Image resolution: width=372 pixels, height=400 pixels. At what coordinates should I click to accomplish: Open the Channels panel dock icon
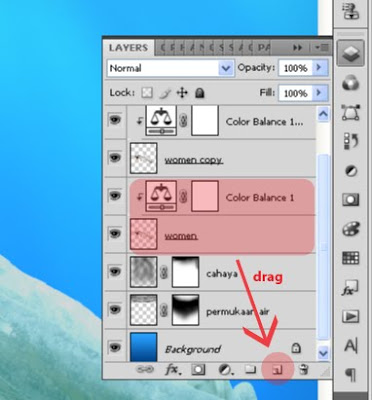click(x=350, y=83)
